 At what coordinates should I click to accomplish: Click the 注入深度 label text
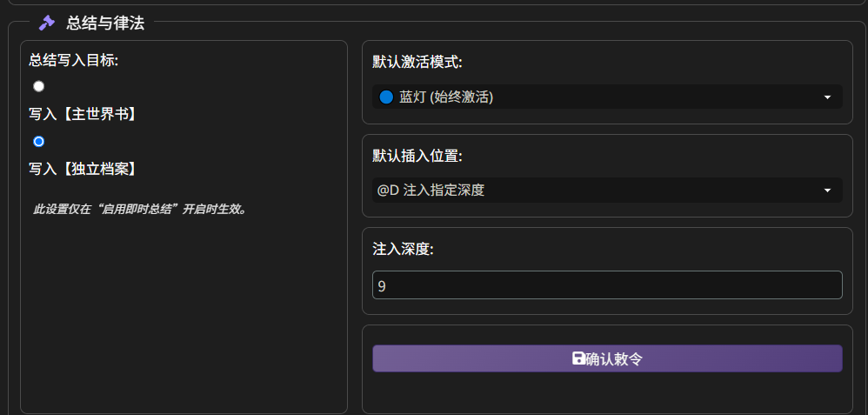tap(403, 249)
